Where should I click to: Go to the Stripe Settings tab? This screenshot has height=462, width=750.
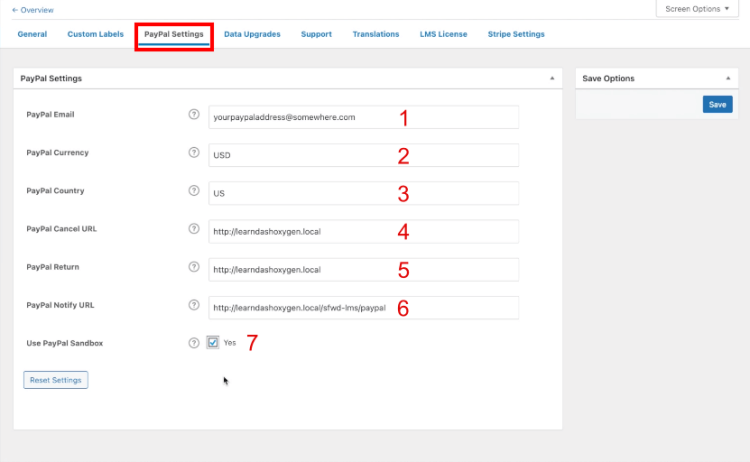(x=516, y=34)
